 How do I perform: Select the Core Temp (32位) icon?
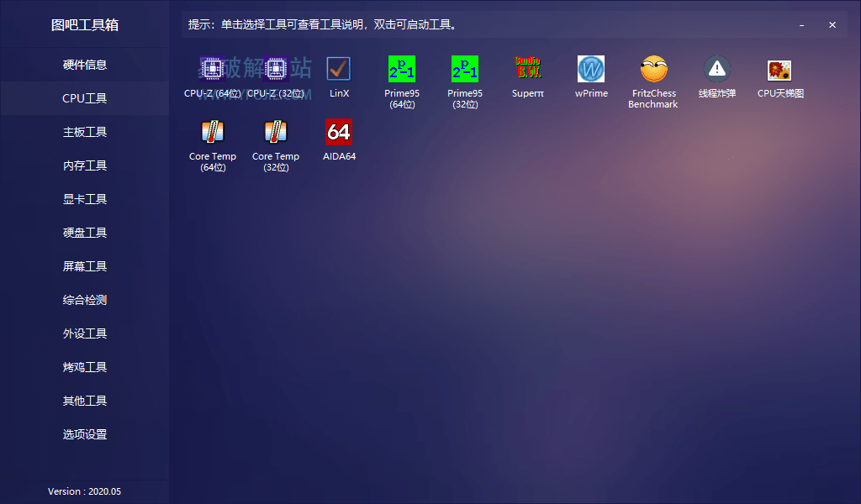276,132
